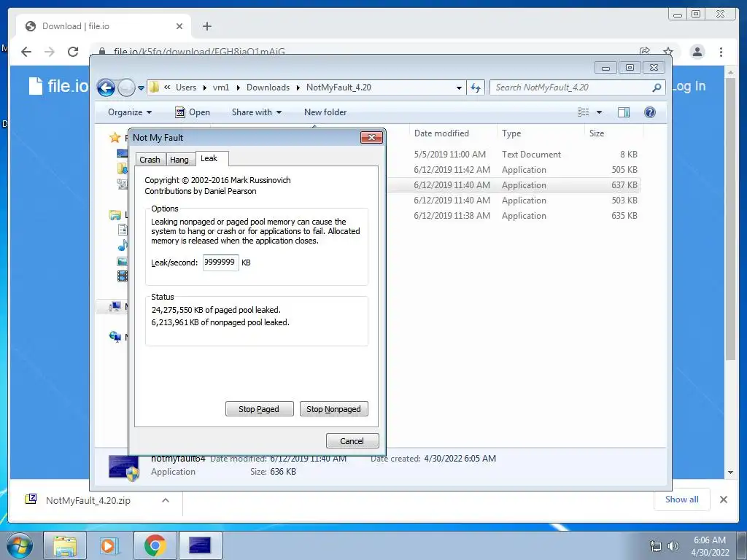Bookmark the page with star icon
747x560 pixels.
(668, 52)
